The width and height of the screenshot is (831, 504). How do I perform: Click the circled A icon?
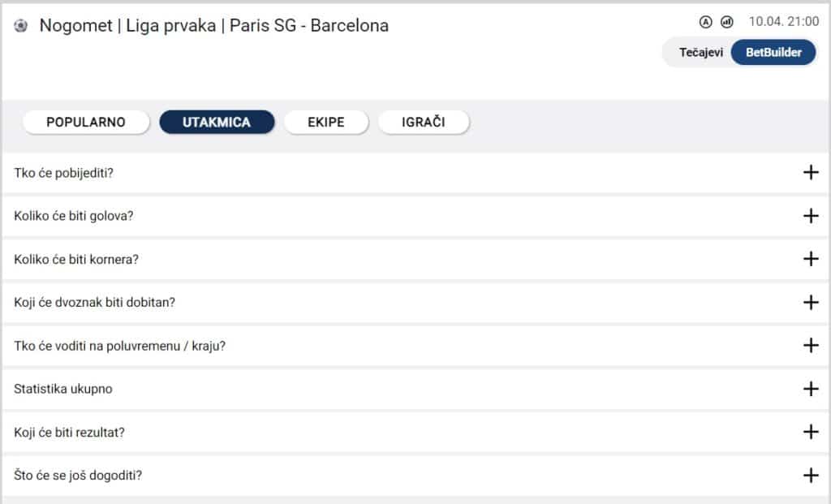(705, 22)
